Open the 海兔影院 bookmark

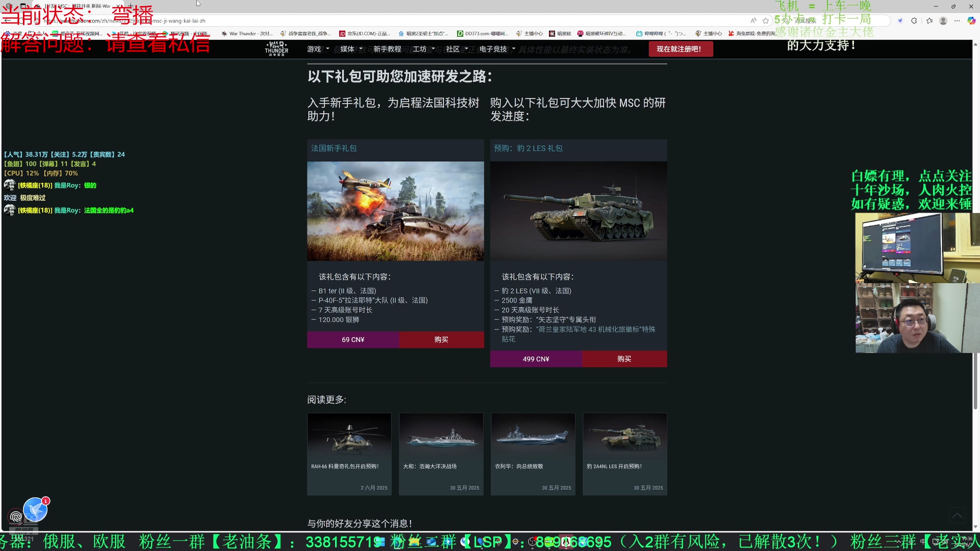[753, 34]
